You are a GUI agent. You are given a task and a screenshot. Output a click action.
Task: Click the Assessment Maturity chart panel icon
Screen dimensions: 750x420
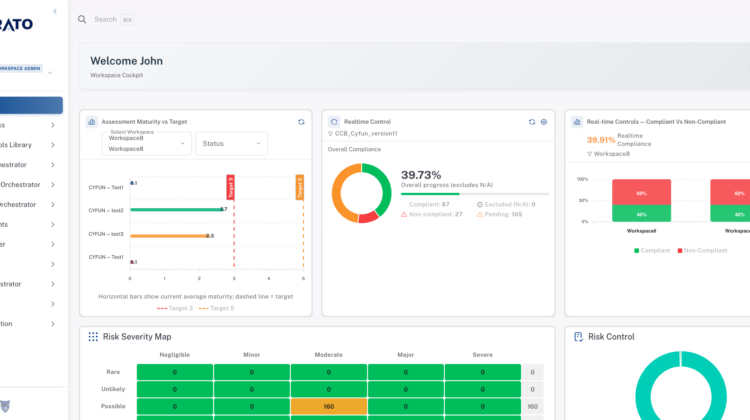[x=92, y=122]
